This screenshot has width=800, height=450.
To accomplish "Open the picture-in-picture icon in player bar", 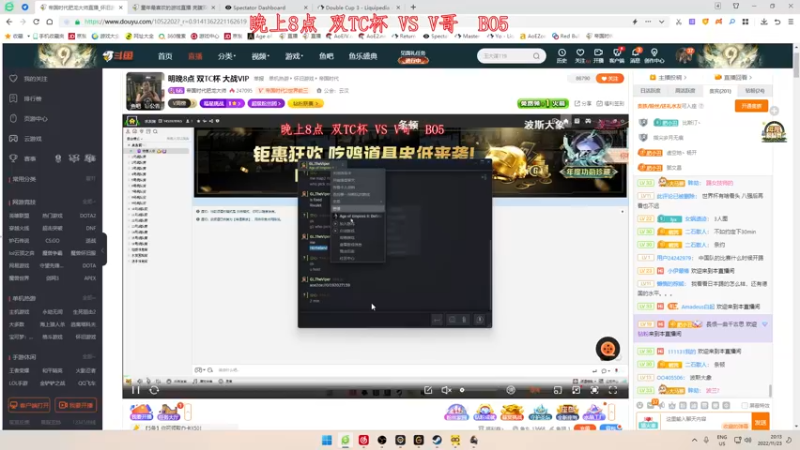I will 558,390.
